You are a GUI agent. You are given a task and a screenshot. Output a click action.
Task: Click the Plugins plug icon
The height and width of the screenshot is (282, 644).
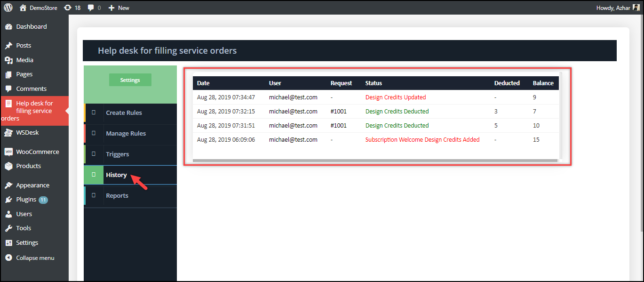point(8,200)
